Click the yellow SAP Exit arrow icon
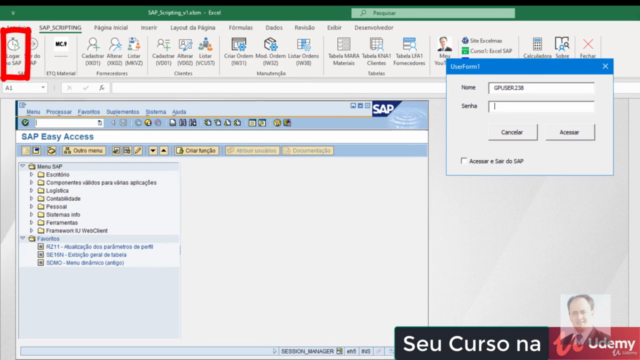 (148, 122)
